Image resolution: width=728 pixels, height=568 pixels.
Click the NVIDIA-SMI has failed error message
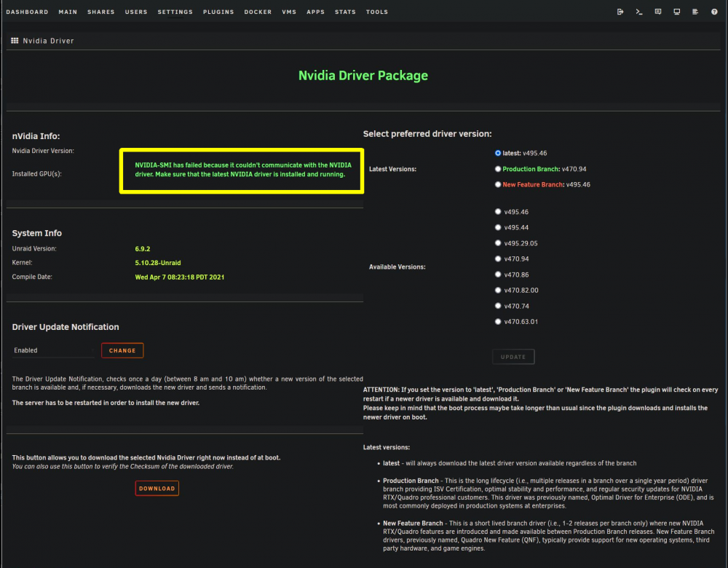click(x=243, y=170)
